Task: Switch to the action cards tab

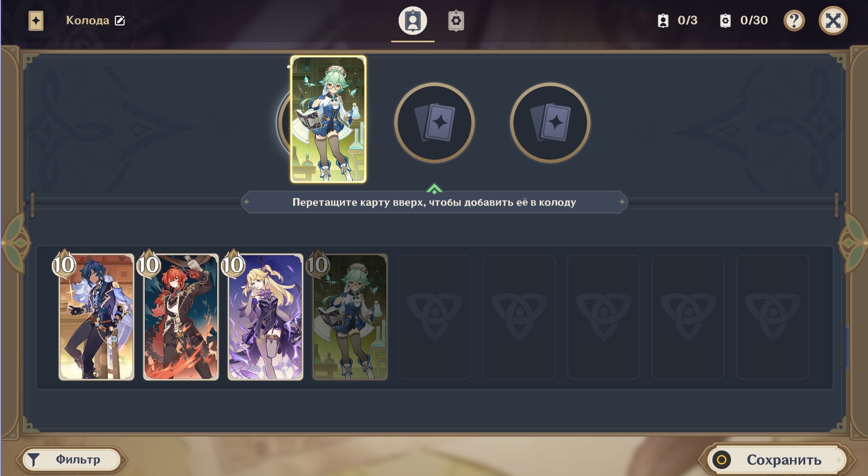Action: (456, 21)
